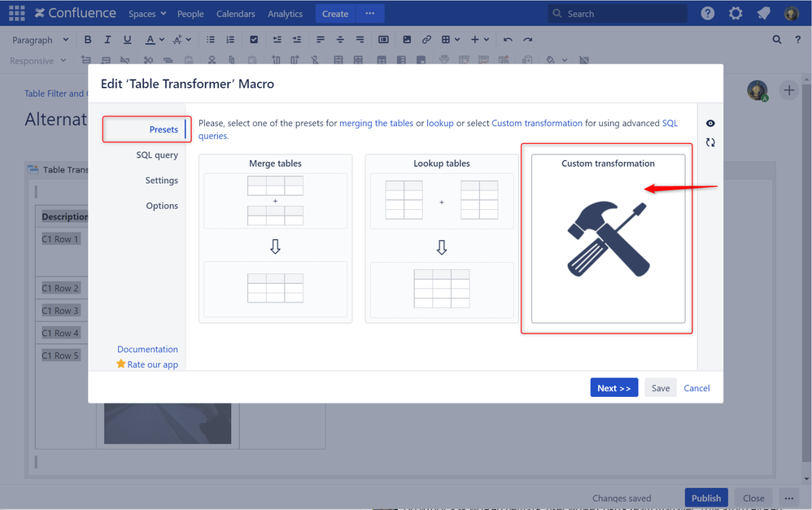The image size is (812, 510).
Task: Open the Calendars menu item
Action: 236,14
